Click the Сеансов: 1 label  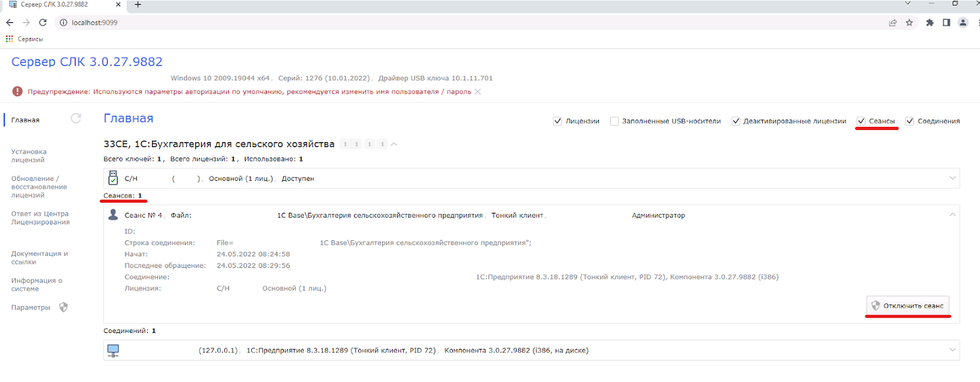[x=123, y=196]
